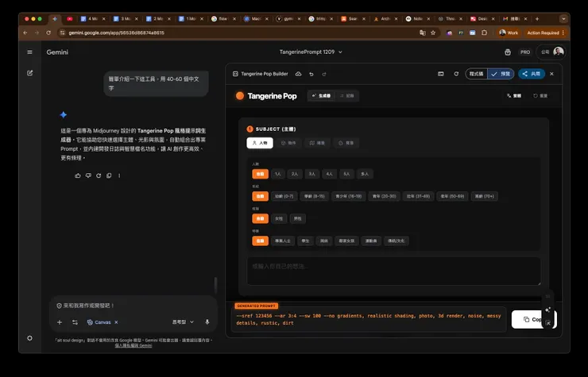This screenshot has width=588, height=377.
Task: Click the plus attach icon in prompt box
Action: pos(60,322)
